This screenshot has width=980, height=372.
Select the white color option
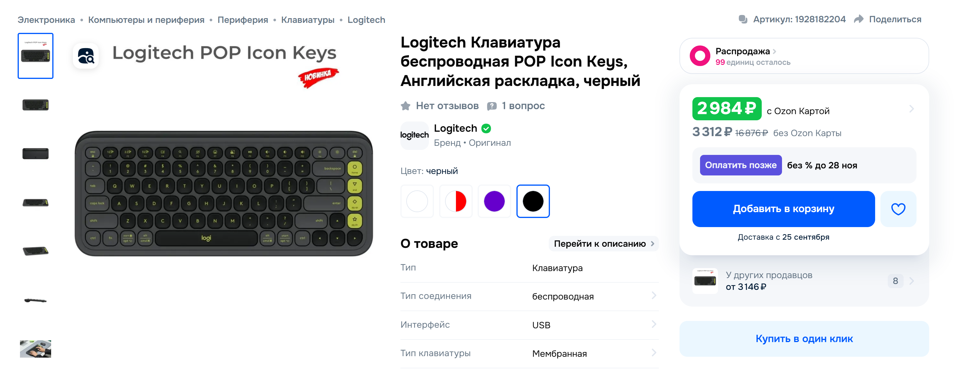pos(417,201)
